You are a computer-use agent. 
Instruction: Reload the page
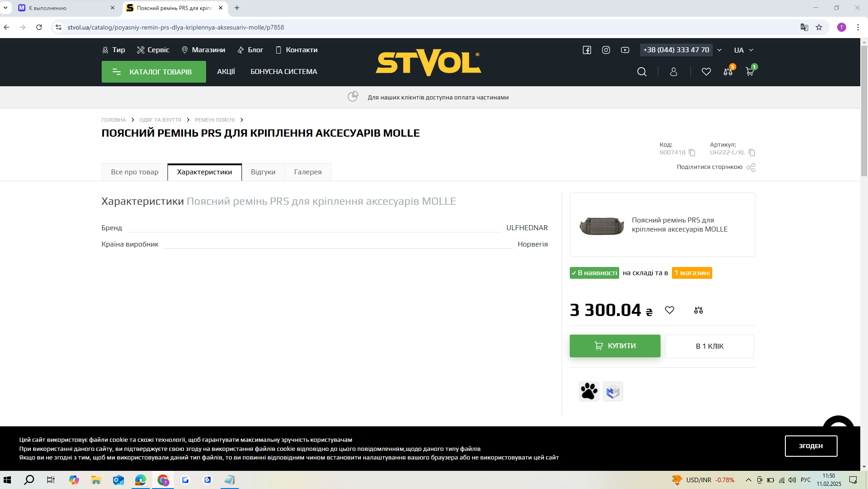click(x=39, y=27)
